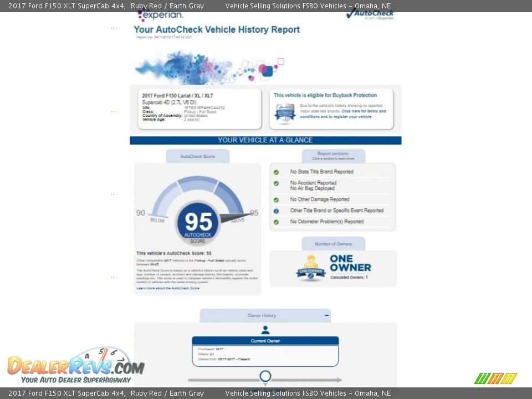Screen dimensions: 532x399
Task: Click the green check beside No Odometer Problem(s)
Action: pos(276,222)
